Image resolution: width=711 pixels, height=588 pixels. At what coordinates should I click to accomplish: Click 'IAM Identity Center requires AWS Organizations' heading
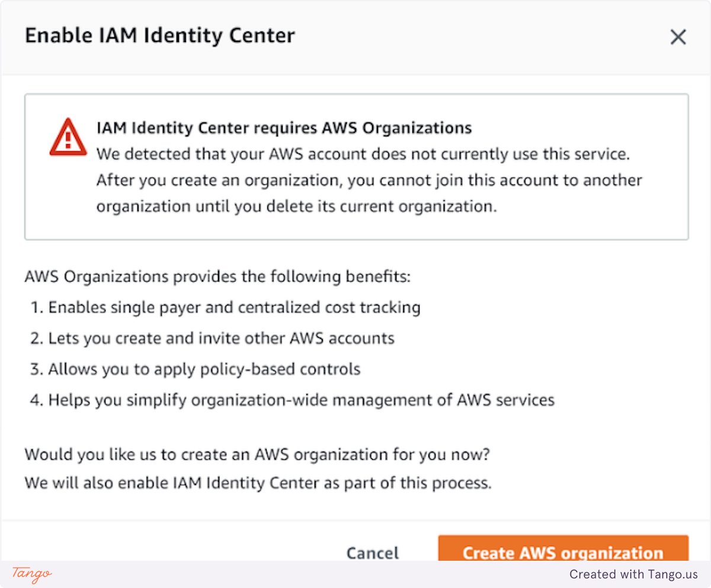pos(284,127)
